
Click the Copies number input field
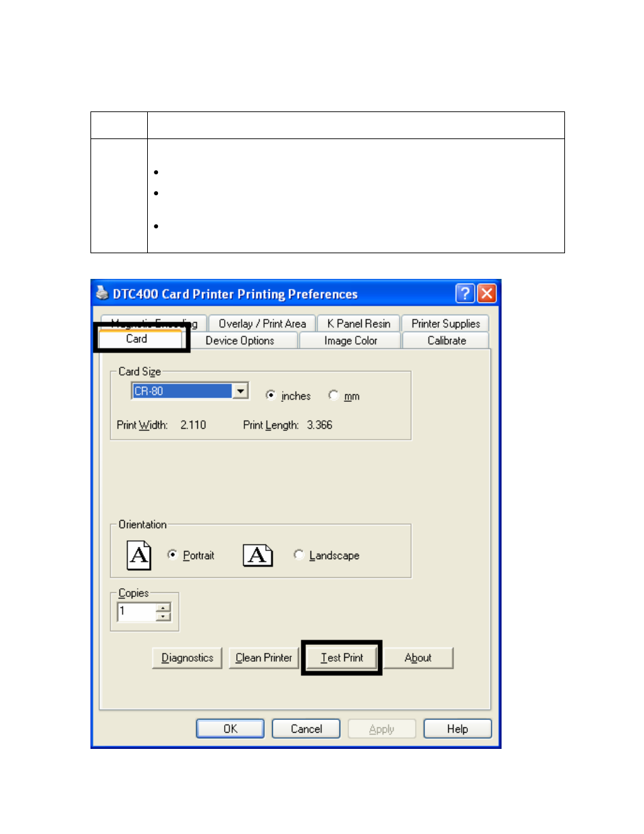pos(137,612)
